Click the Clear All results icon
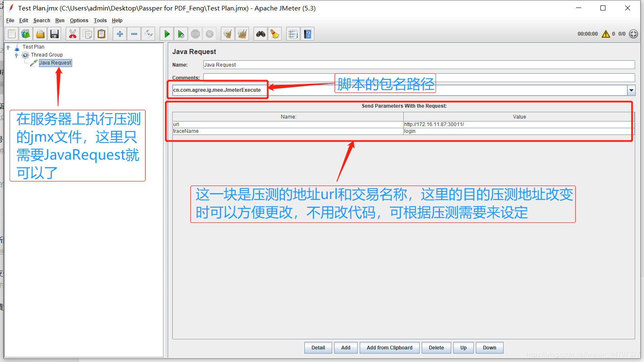 point(242,34)
